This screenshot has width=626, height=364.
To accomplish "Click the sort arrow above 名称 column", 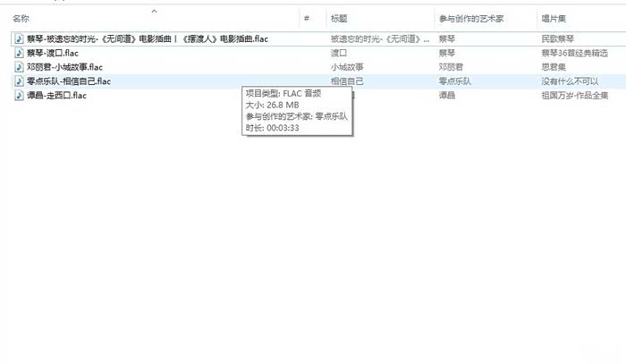I will [154, 11].
